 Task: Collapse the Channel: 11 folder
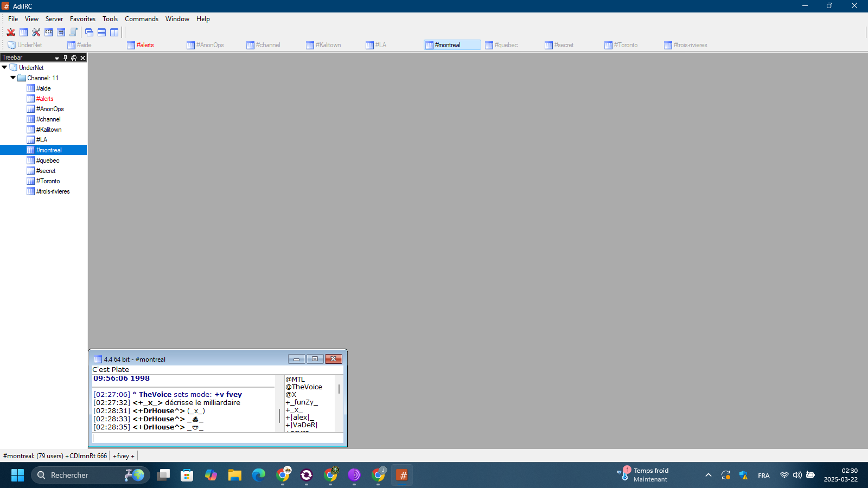13,78
